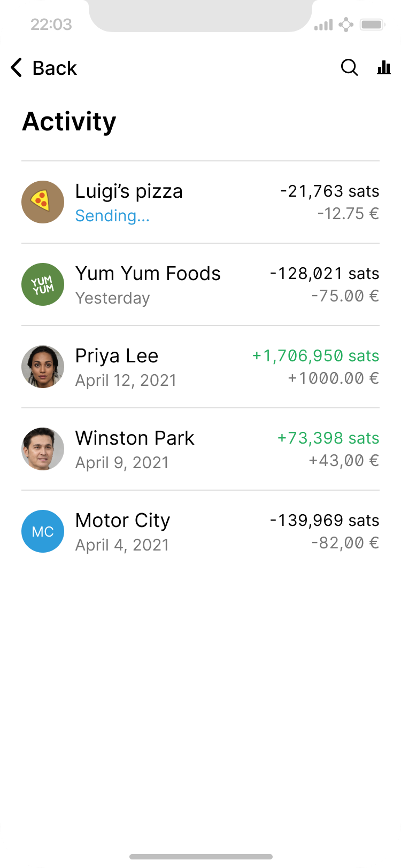Tap the back chevron arrow
This screenshot has height=868, width=401.
(x=17, y=68)
